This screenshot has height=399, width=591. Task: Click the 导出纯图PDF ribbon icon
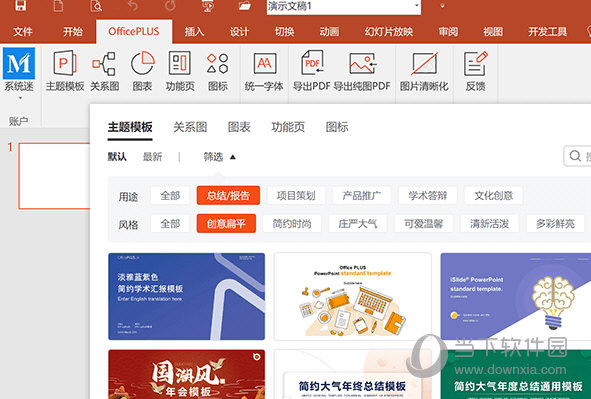pyautogui.click(x=362, y=71)
